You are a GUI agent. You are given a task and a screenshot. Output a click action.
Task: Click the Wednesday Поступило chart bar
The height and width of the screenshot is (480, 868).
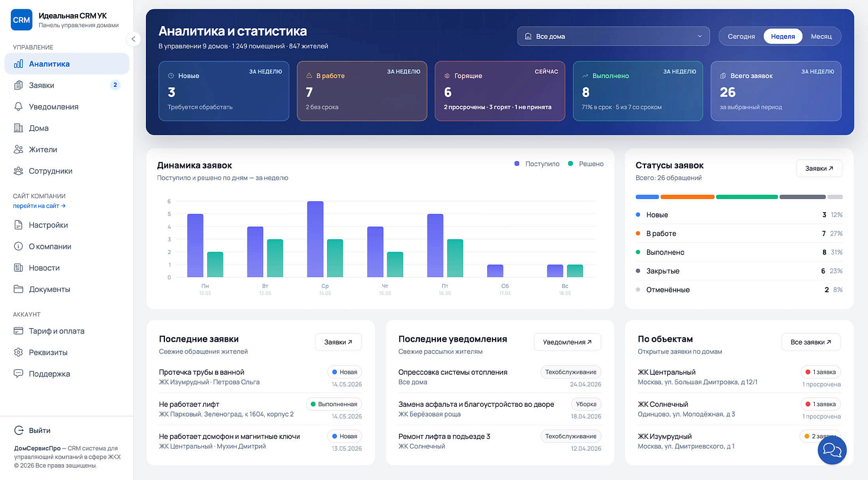[315, 239]
